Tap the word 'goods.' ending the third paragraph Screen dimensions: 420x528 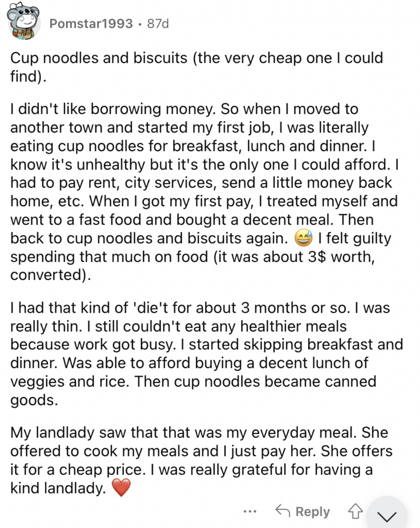click(34, 400)
